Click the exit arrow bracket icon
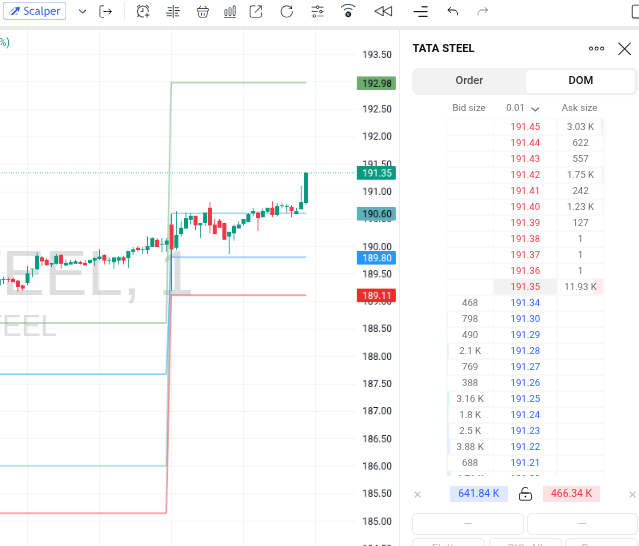 click(106, 11)
